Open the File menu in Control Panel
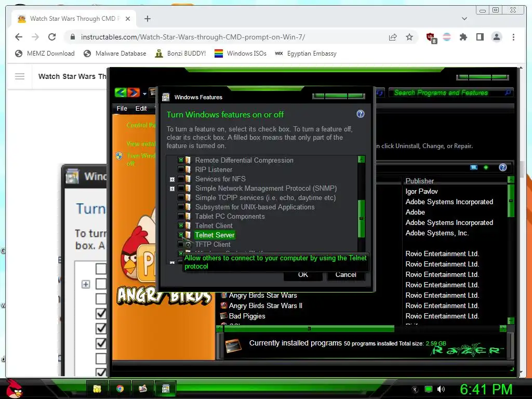This screenshot has width=532, height=399. click(x=122, y=108)
